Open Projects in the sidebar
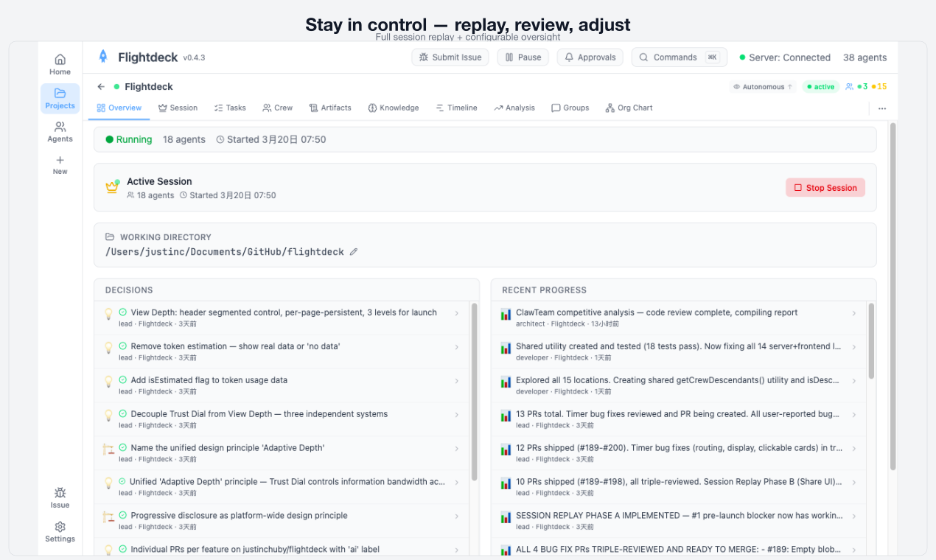The width and height of the screenshot is (936, 560). point(60,99)
